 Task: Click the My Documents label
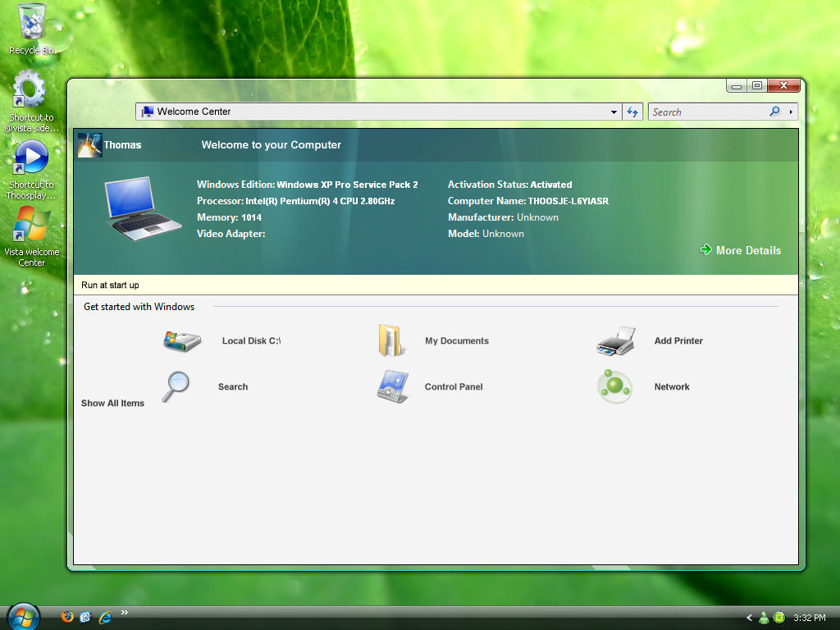point(457,340)
